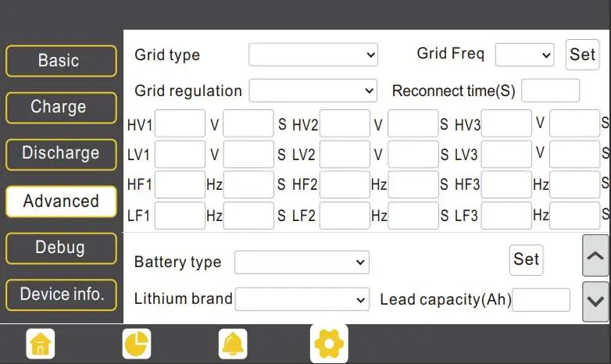Click the 'Grid type' label

tap(167, 55)
